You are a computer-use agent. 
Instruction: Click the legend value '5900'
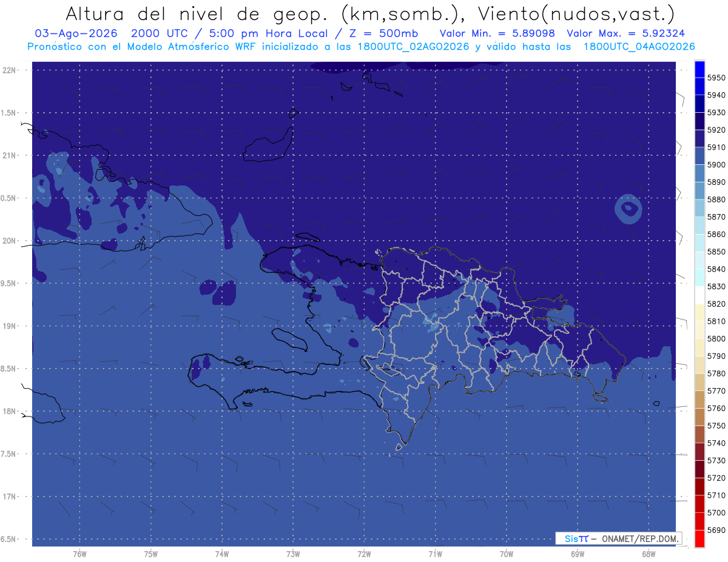pos(716,165)
